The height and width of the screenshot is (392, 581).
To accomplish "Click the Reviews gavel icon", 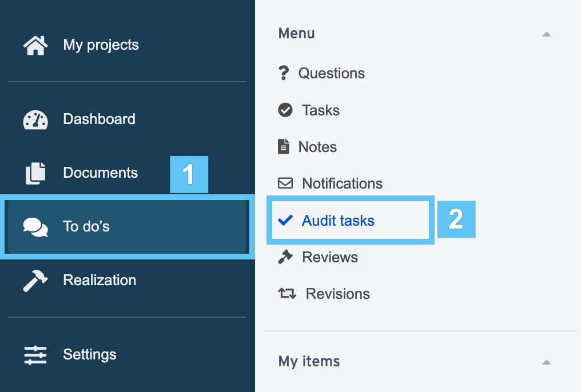I will coord(285,257).
